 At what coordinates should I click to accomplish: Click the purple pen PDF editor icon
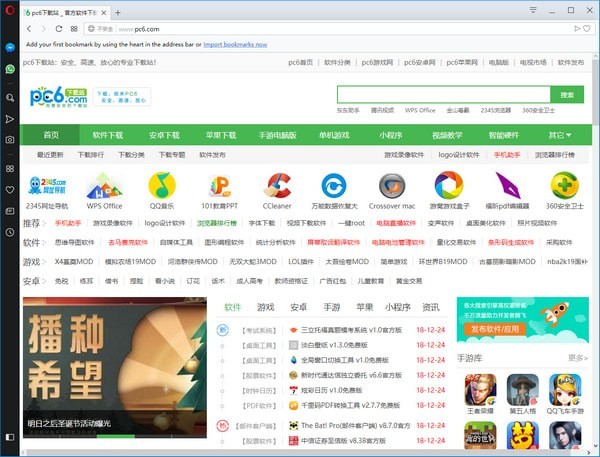point(507,185)
